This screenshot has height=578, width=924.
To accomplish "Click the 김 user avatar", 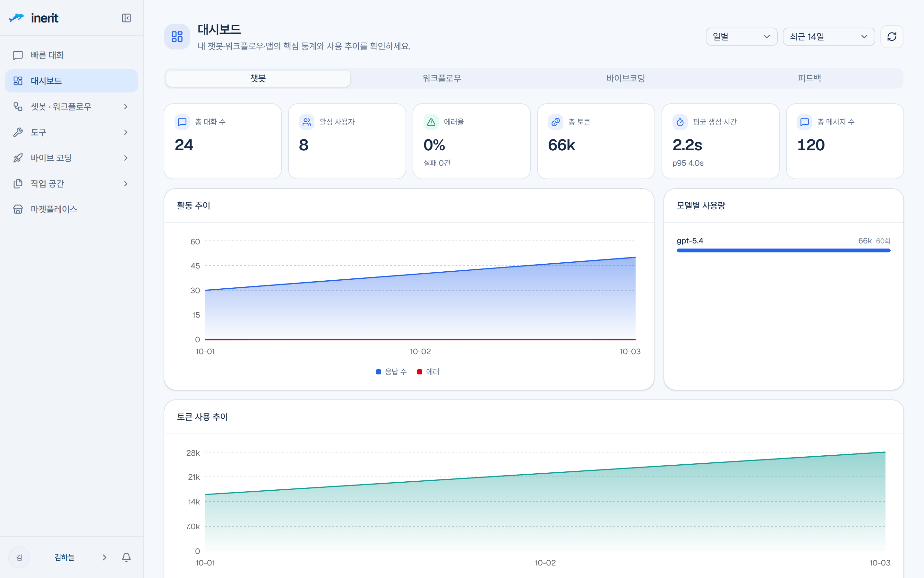I will [x=19, y=557].
